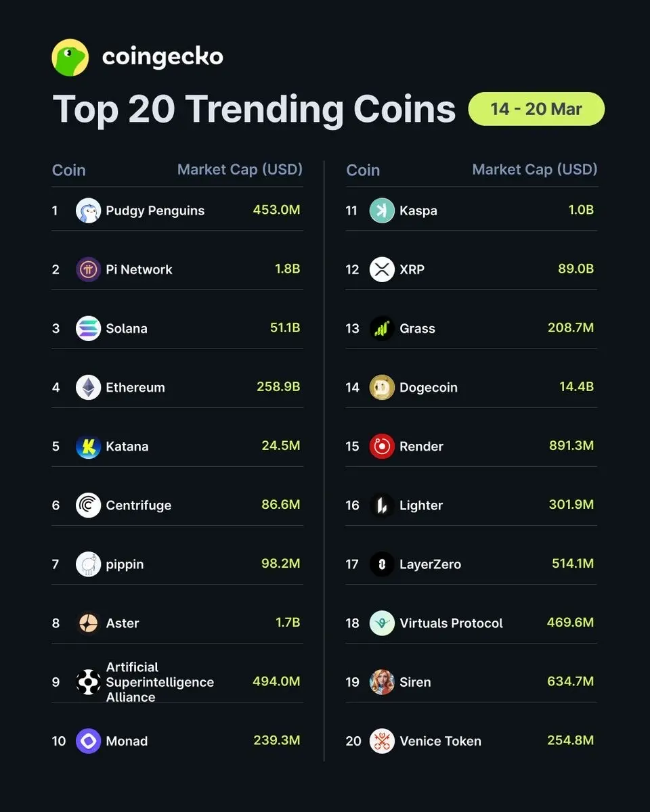Click the Solana coin icon

(x=88, y=328)
